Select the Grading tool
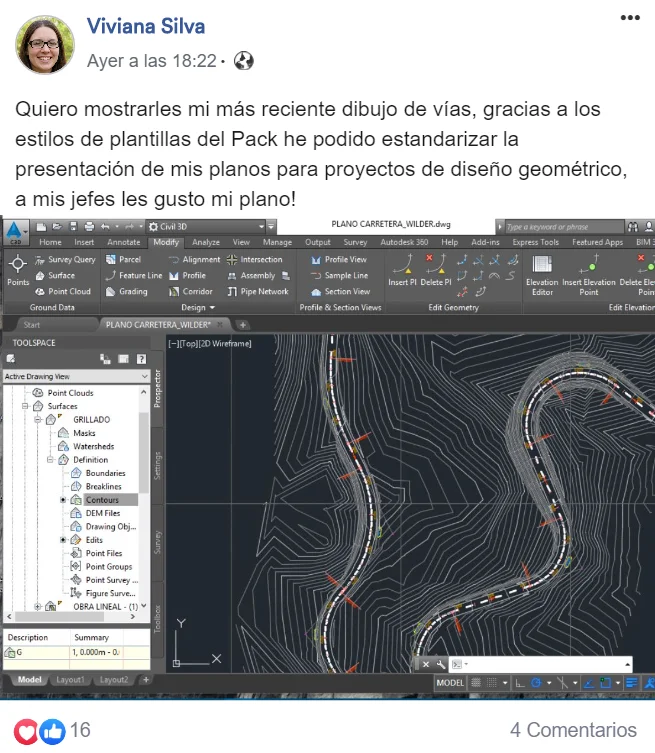The height and width of the screenshot is (753, 655). coord(127,291)
